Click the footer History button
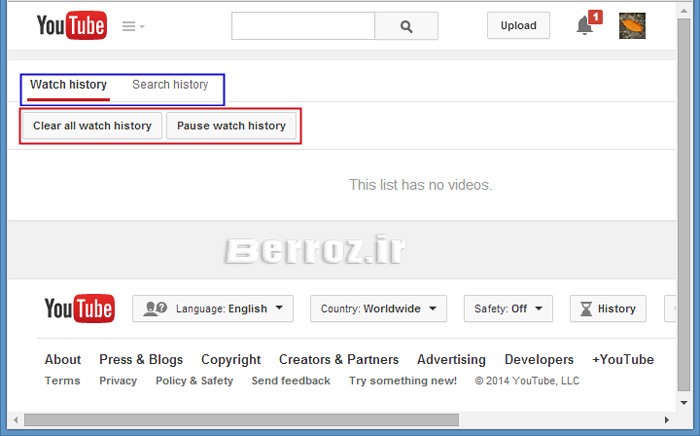This screenshot has height=436, width=700. 608,308
